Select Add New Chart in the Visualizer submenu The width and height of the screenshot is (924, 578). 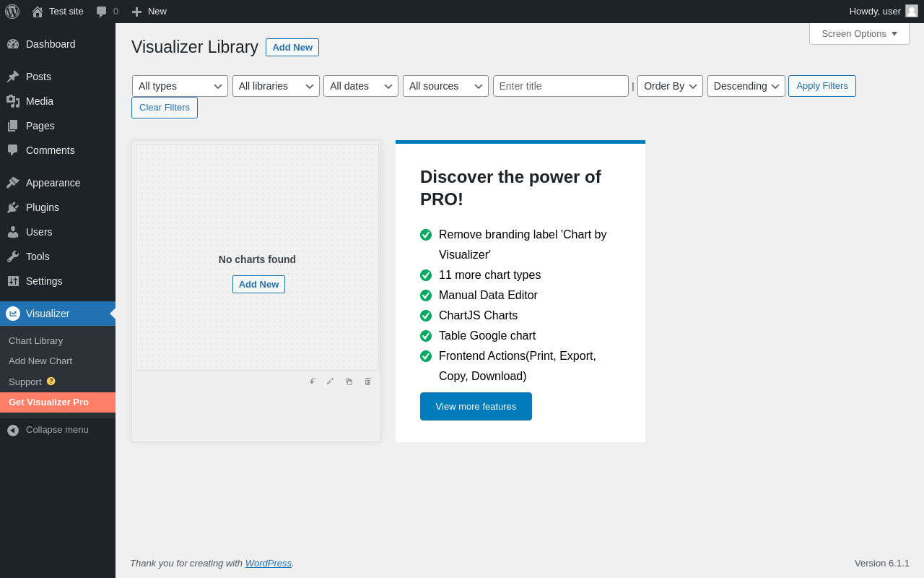point(58,361)
